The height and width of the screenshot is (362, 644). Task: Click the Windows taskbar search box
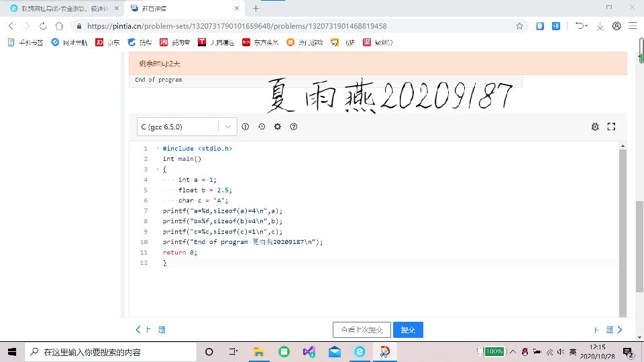(x=111, y=352)
